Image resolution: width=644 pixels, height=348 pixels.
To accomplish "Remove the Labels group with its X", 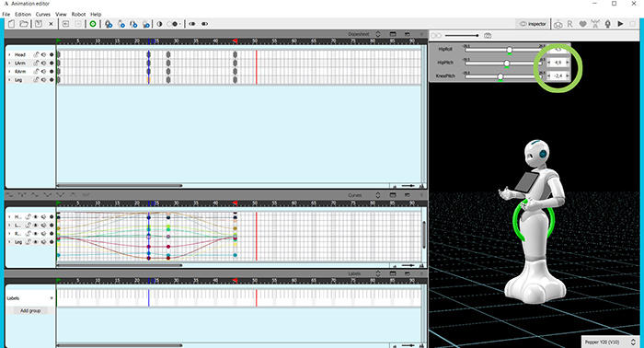I will pyautogui.click(x=52, y=298).
